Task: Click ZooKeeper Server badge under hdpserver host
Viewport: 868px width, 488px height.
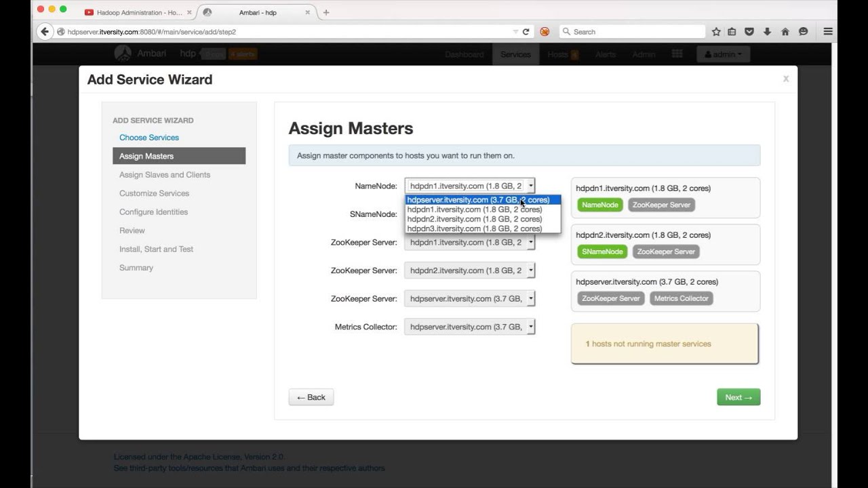Action: [x=611, y=298]
